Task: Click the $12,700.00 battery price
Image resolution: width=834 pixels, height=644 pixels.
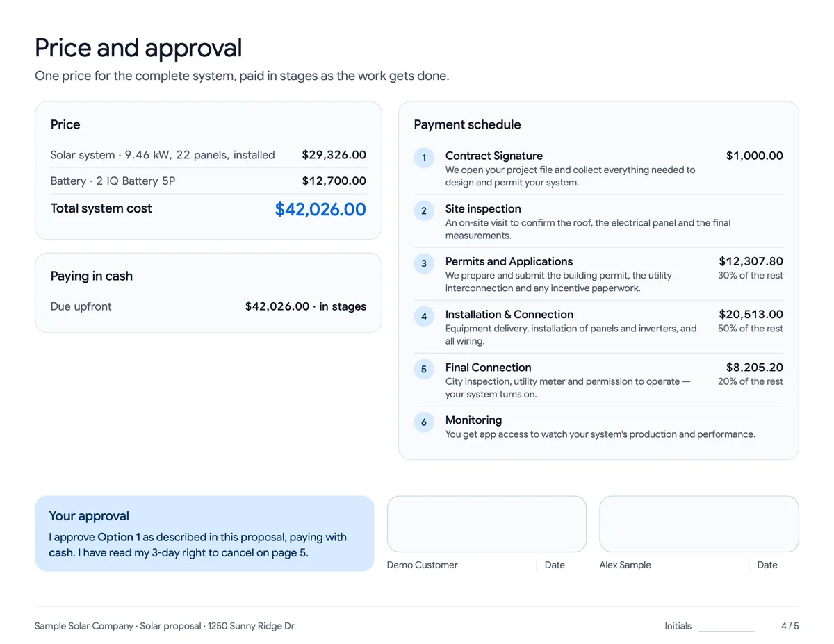Action: (334, 181)
